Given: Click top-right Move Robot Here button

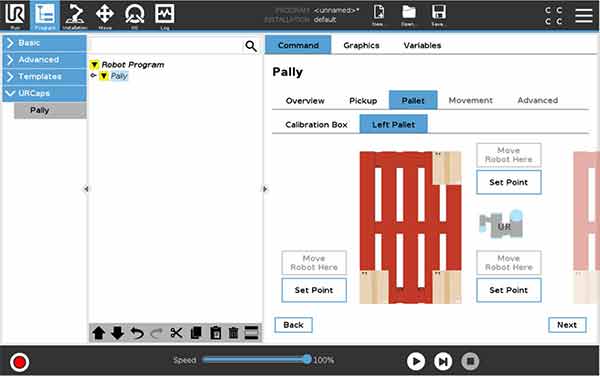Looking at the screenshot, I should point(509,155).
